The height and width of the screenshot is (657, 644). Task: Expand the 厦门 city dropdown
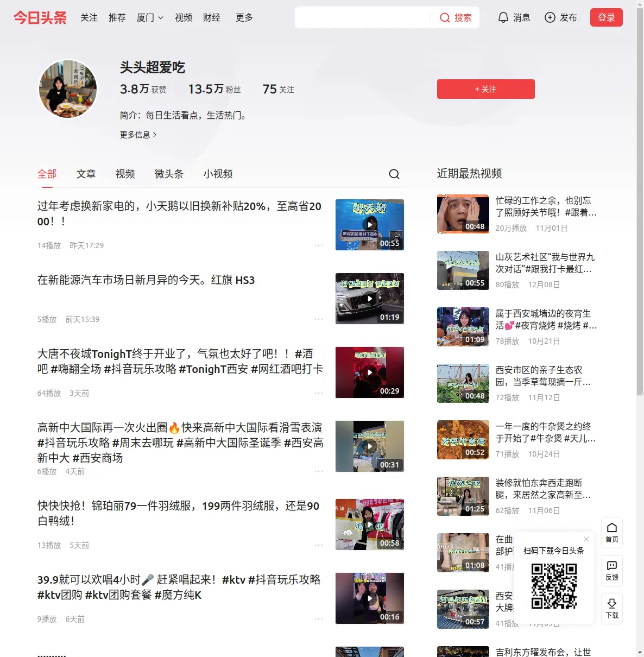click(150, 18)
